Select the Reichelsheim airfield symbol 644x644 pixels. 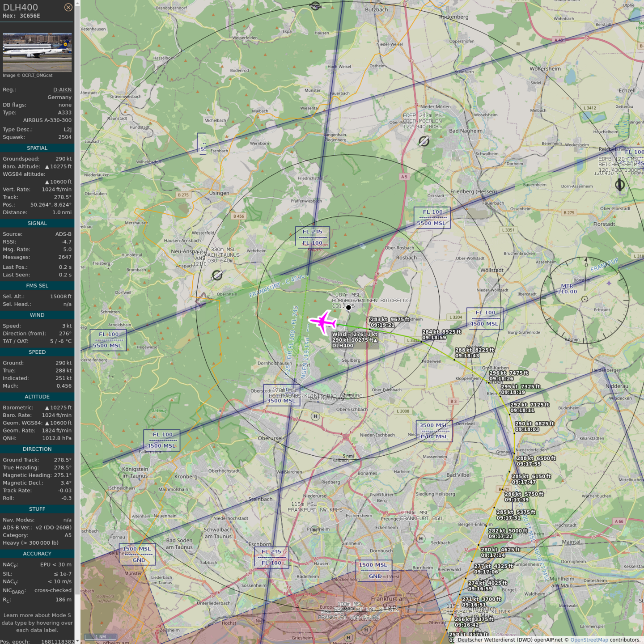620,184
